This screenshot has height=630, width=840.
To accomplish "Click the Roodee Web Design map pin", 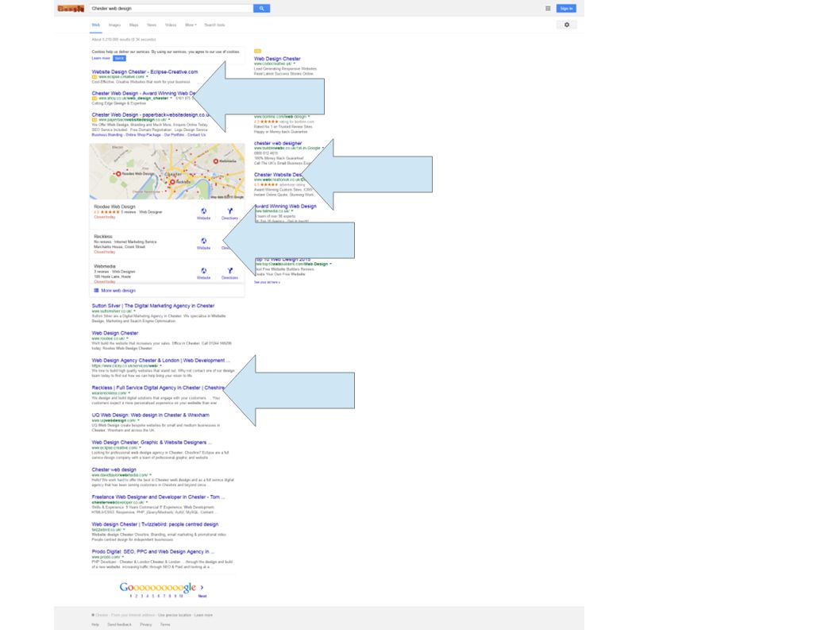I will click(118, 174).
